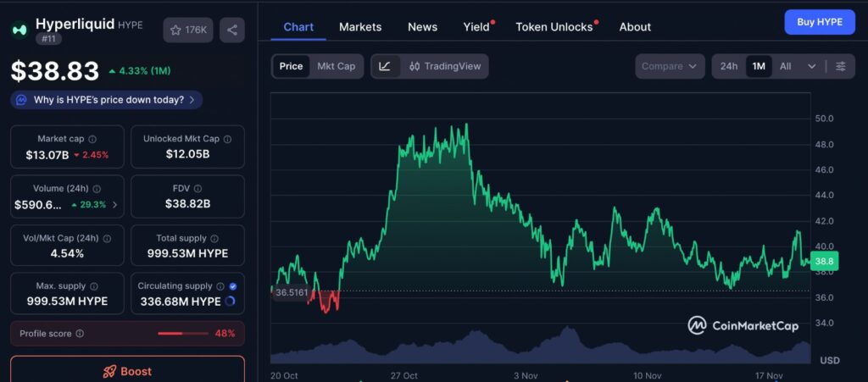The image size is (868, 382).
Task: Select 24h time range
Action: 728,66
